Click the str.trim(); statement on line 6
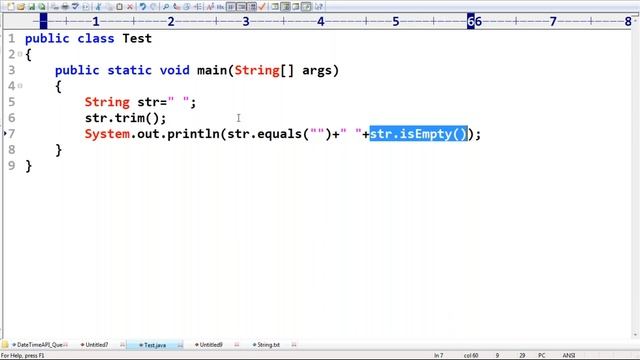 pos(125,118)
